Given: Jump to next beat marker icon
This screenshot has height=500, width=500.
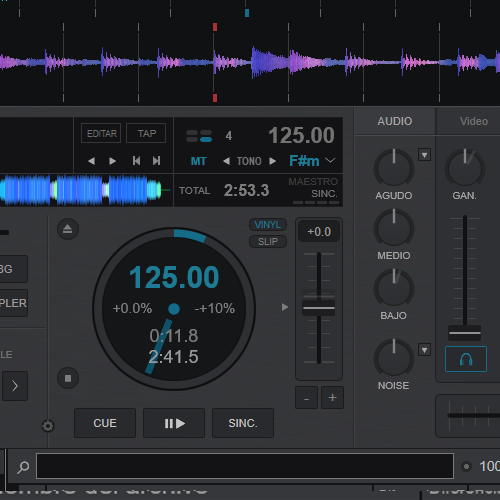Looking at the screenshot, I should coord(156,161).
